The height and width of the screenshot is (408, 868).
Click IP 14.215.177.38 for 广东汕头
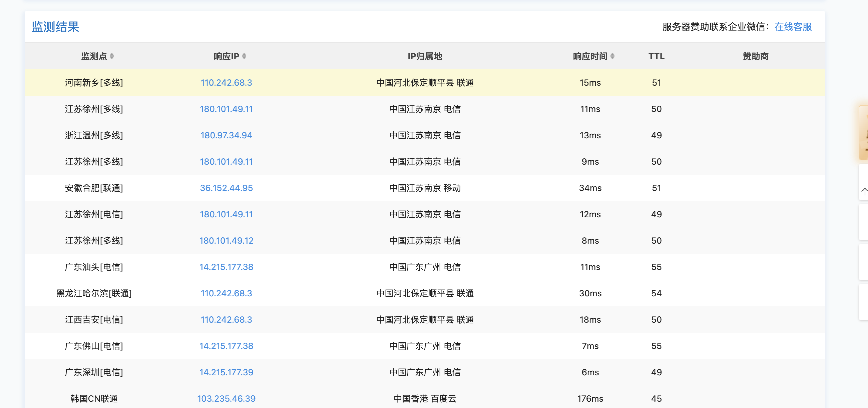pos(226,267)
